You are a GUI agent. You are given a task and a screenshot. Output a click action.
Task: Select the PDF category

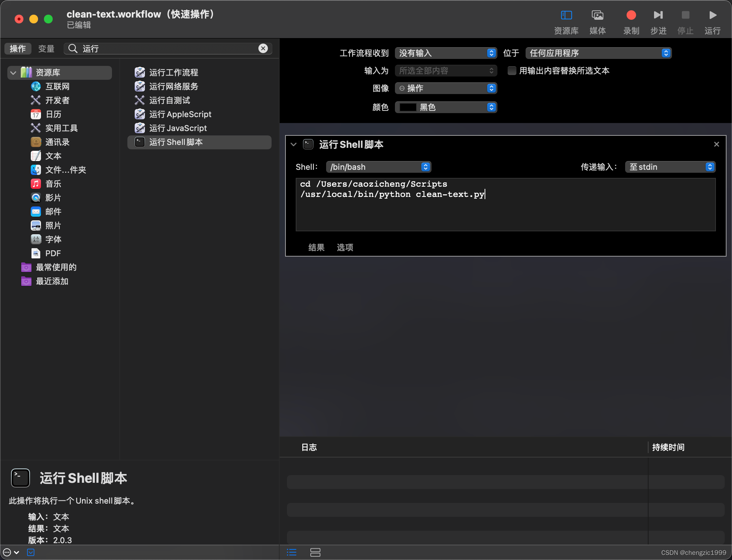tap(46, 253)
